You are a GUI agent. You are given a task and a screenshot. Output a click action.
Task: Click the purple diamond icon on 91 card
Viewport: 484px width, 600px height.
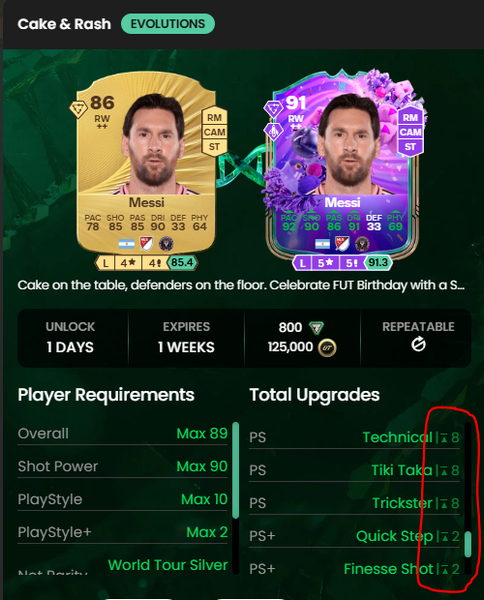click(x=273, y=109)
